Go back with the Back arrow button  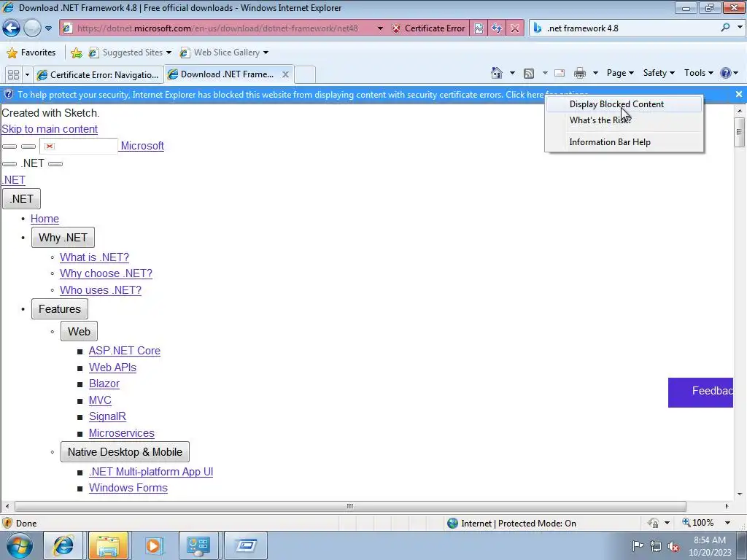(12, 28)
